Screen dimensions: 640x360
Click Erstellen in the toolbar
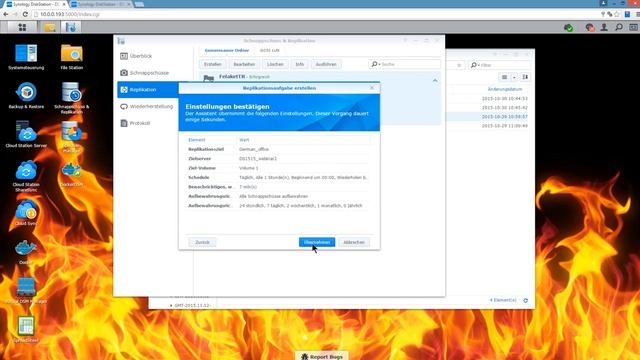pyautogui.click(x=213, y=64)
